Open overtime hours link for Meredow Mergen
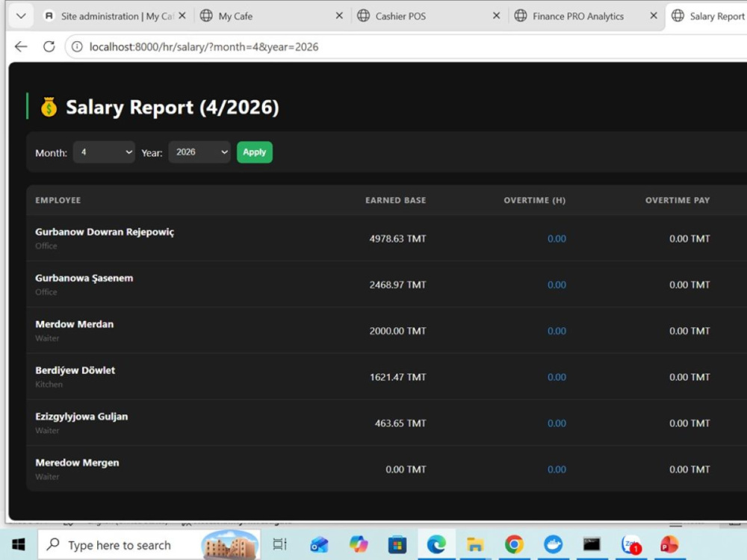747x560 pixels. tap(557, 470)
